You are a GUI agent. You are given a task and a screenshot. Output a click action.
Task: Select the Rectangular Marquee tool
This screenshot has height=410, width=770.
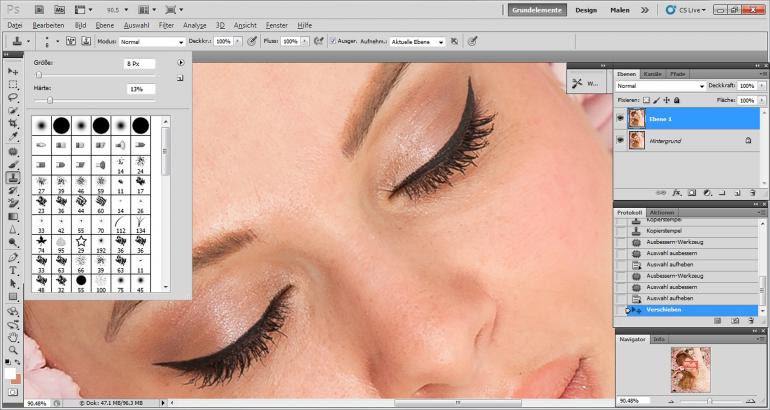(13, 84)
